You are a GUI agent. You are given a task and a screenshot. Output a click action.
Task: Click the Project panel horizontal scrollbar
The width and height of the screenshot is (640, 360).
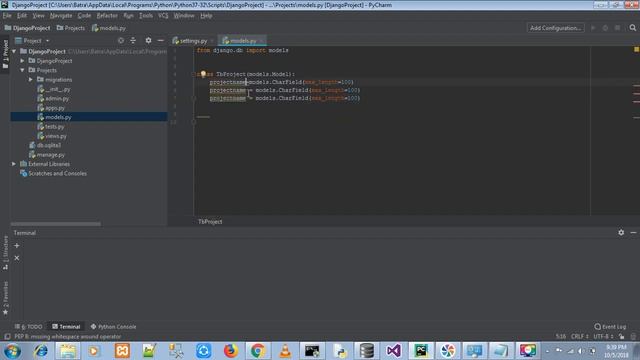(56, 224)
